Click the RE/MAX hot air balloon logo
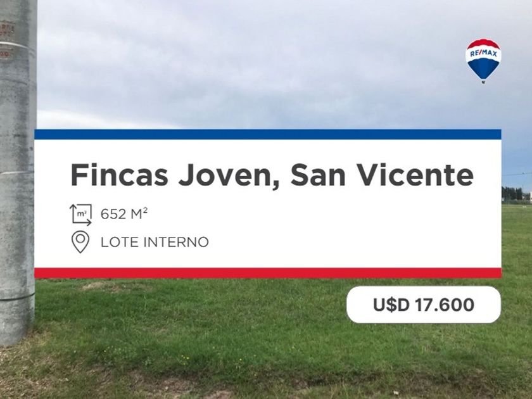 point(483,61)
